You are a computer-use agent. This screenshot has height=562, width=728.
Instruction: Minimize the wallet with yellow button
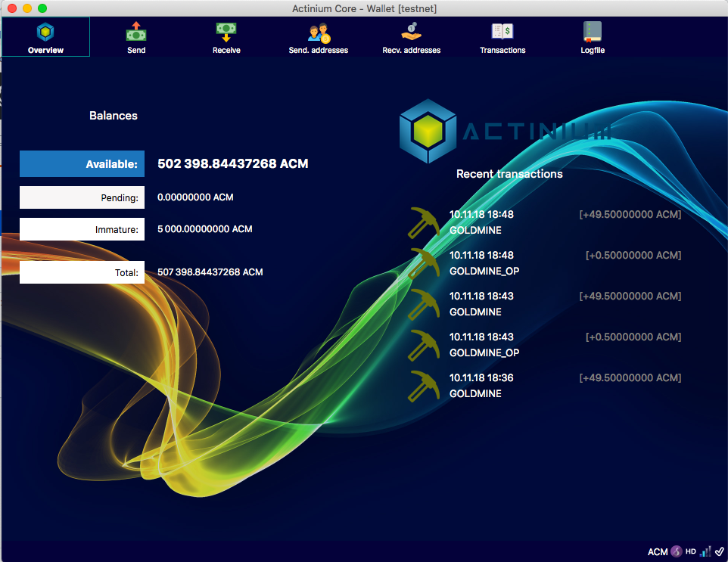[x=27, y=8]
